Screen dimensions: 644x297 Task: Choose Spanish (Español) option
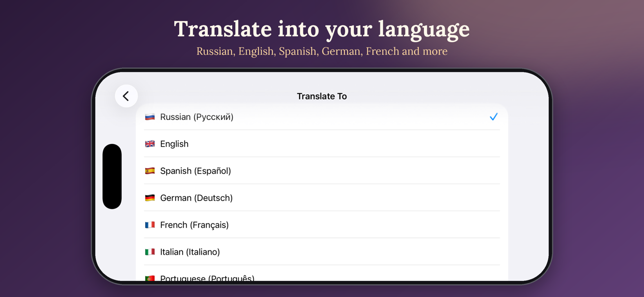[322, 171]
